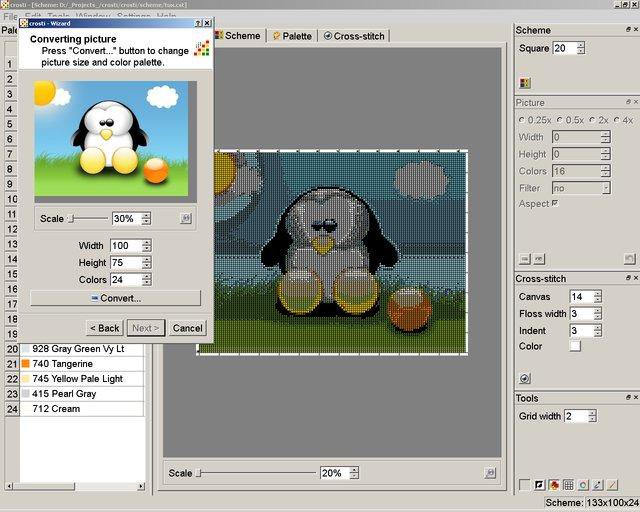
Task: Click the wizard Scale slider handle
Action: 71,218
